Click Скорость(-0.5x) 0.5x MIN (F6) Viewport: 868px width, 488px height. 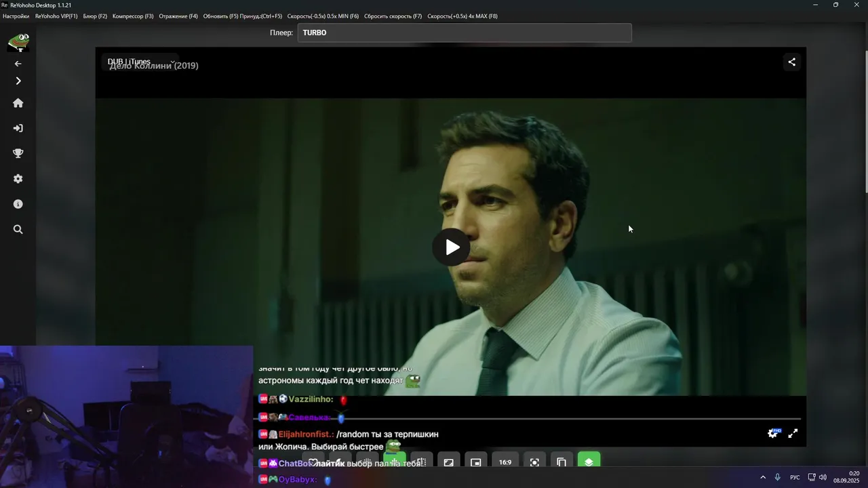[323, 16]
